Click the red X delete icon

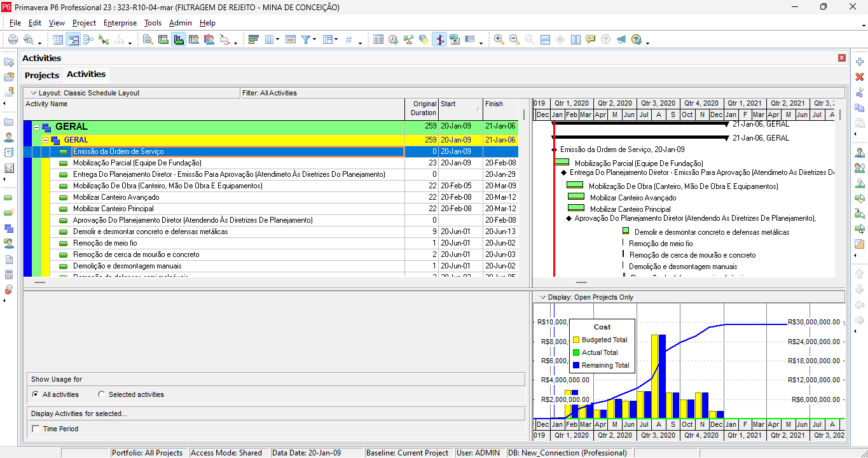tap(860, 76)
